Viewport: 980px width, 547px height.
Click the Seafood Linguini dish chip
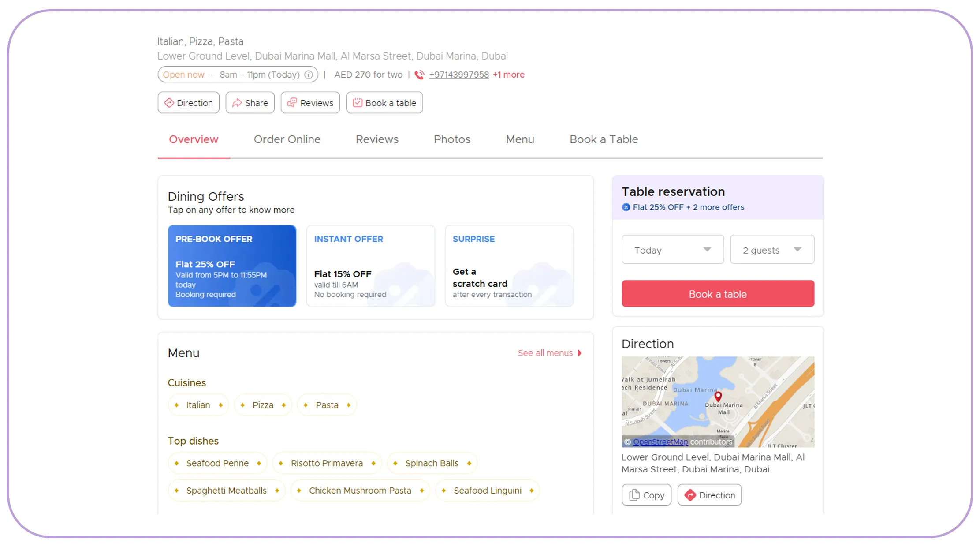pyautogui.click(x=487, y=491)
